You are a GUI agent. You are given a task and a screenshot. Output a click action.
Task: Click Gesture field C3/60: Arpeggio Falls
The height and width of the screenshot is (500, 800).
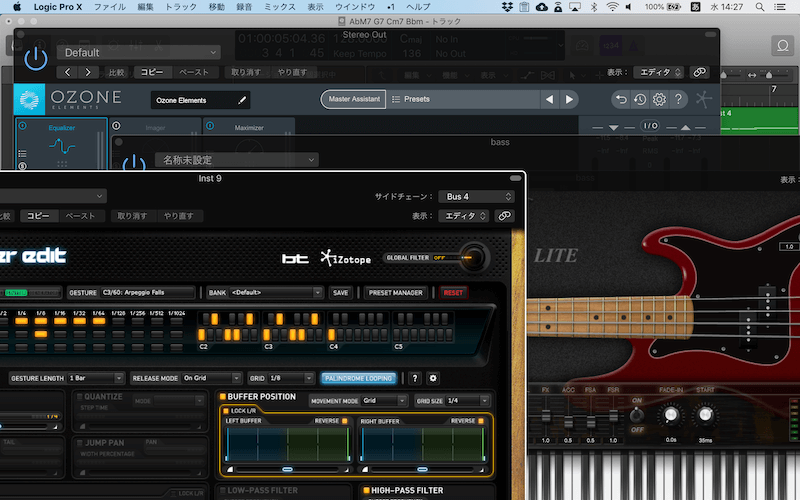(147, 292)
